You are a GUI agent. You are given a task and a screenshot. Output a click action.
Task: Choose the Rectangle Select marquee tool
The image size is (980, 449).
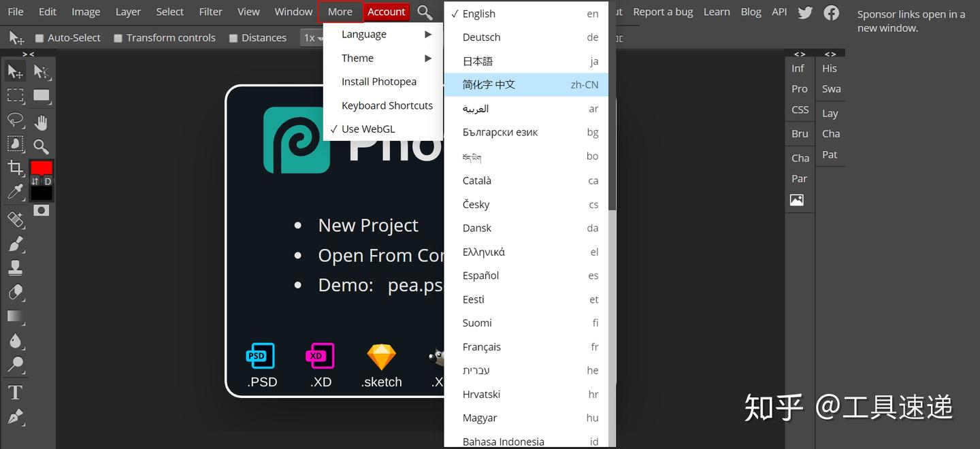point(15,95)
